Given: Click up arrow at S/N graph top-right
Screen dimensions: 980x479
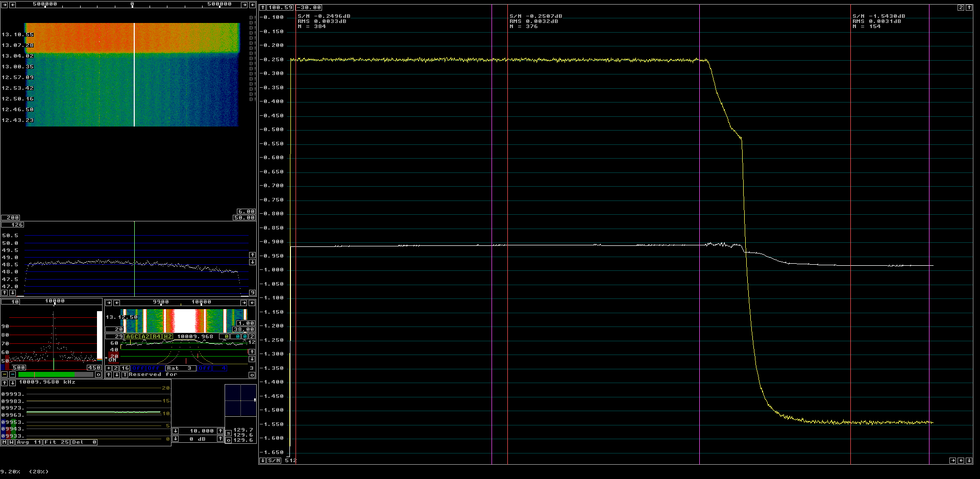Looking at the screenshot, I should coord(969,8).
